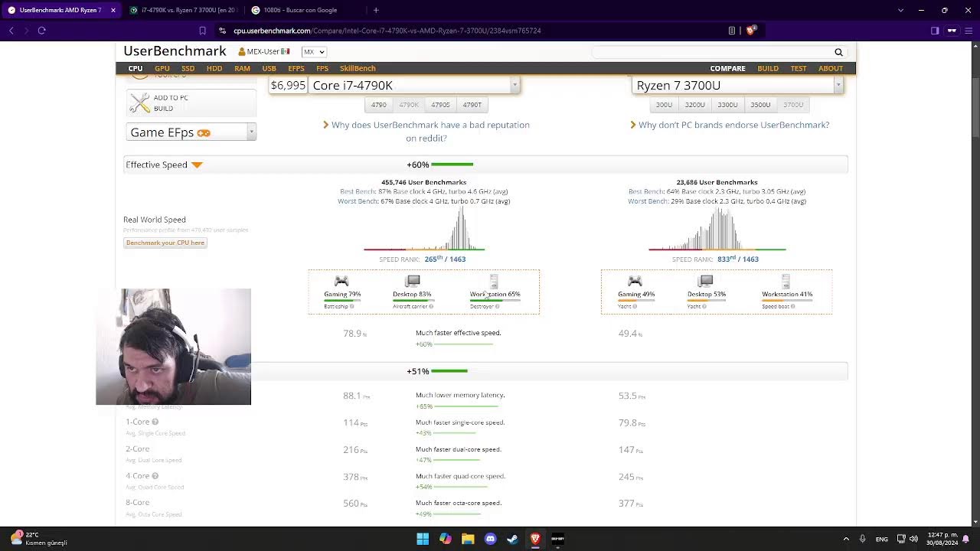Click the search magnifier icon on UserBenchmark
Image resolution: width=980 pixels, height=551 pixels.
tap(838, 52)
